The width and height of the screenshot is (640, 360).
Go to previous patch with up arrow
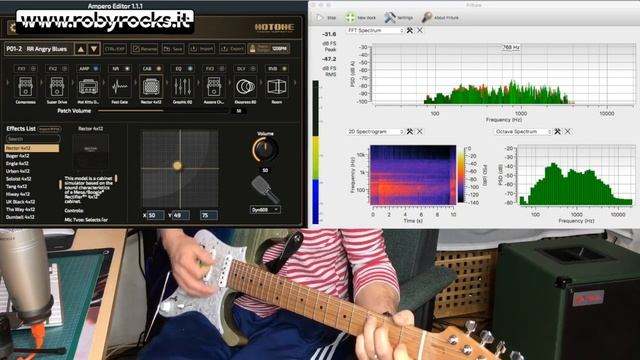(80, 49)
